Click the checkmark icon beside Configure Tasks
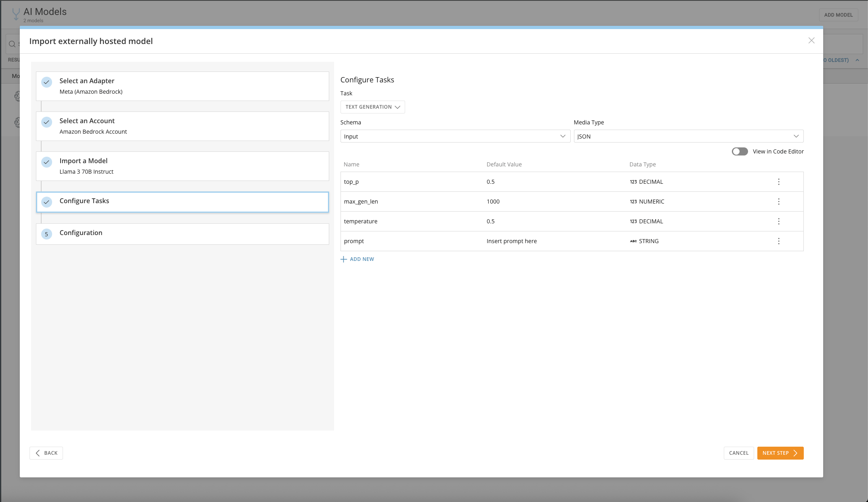The width and height of the screenshot is (868, 502). [47, 202]
